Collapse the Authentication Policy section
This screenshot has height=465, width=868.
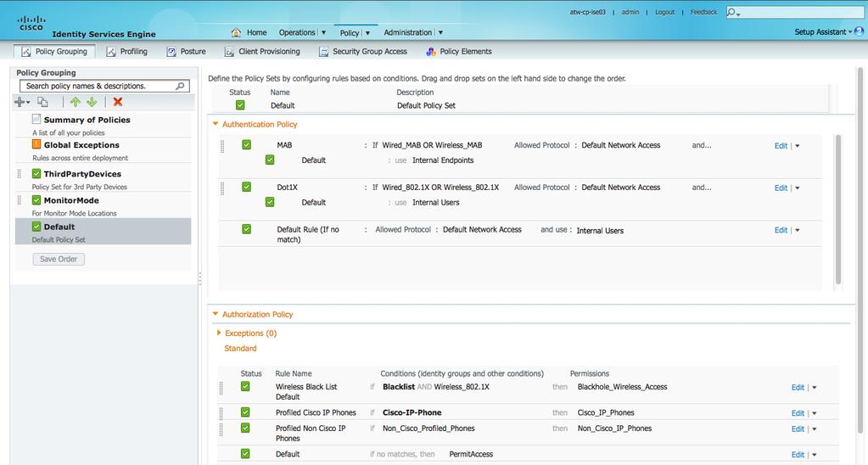(216, 124)
